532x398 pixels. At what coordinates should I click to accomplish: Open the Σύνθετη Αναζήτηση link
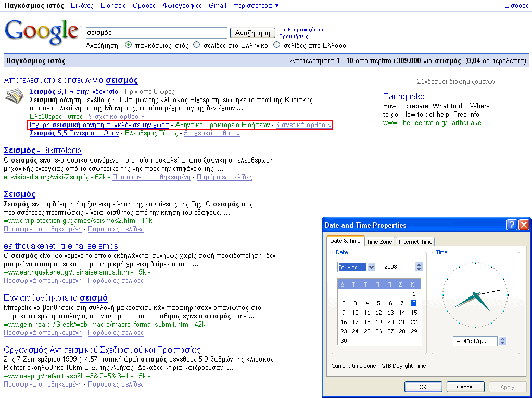[x=301, y=30]
